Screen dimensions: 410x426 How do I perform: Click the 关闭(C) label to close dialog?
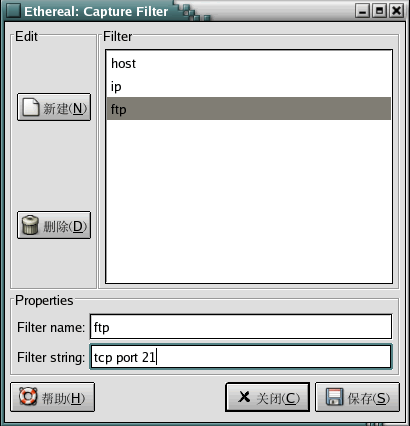[278, 398]
